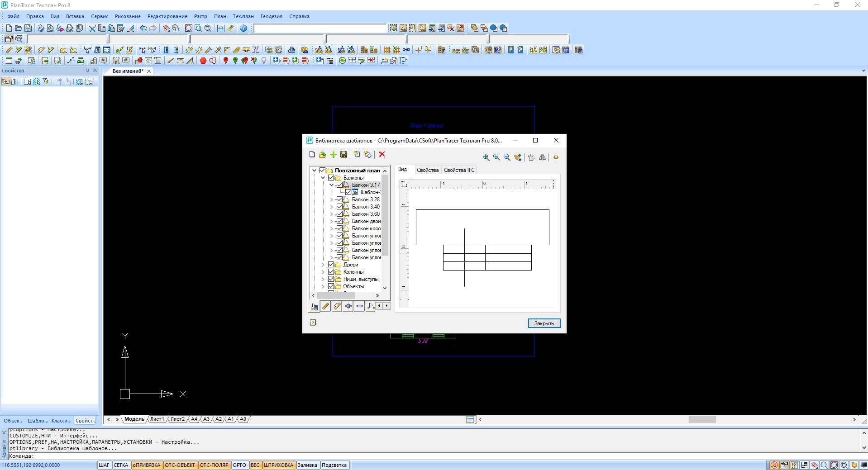Open library file in template dialog
Screen dimensions: 868x470
click(x=322, y=155)
